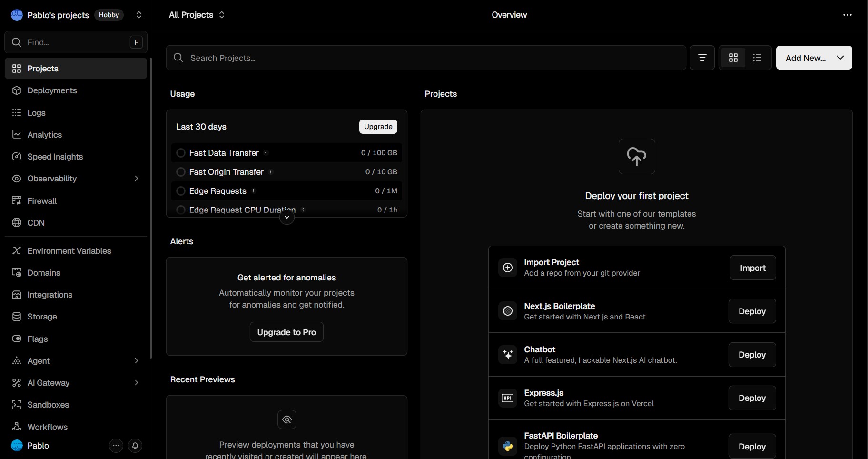Open Environment Variables in the sidebar
The width and height of the screenshot is (868, 459).
[x=76, y=251]
